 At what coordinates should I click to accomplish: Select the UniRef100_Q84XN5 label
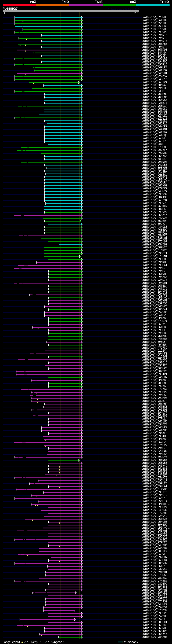154,637
